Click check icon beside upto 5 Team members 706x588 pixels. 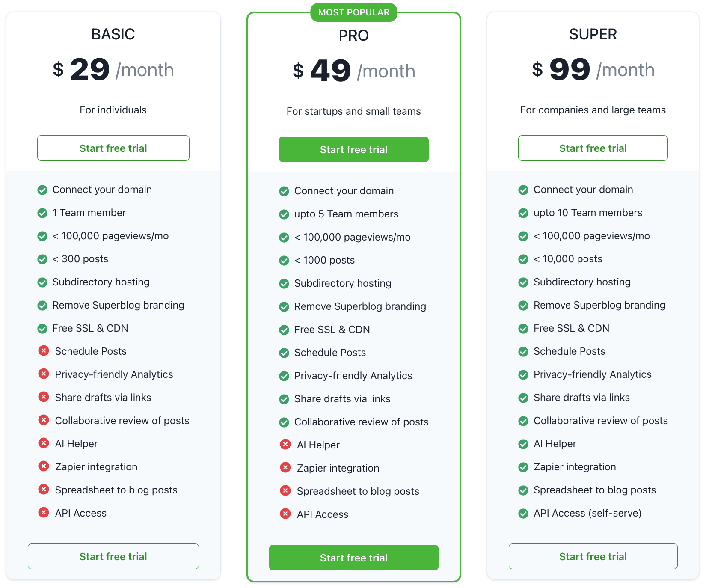tap(284, 214)
